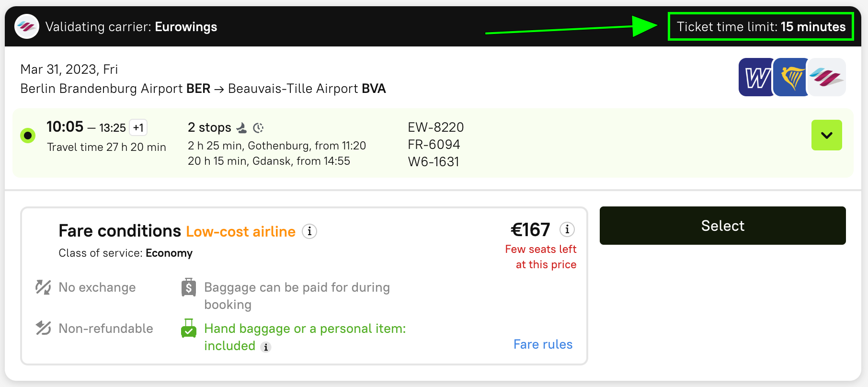Viewport: 868px width, 387px height.
Task: Click the Wizz Air airline logo
Action: coord(756,77)
